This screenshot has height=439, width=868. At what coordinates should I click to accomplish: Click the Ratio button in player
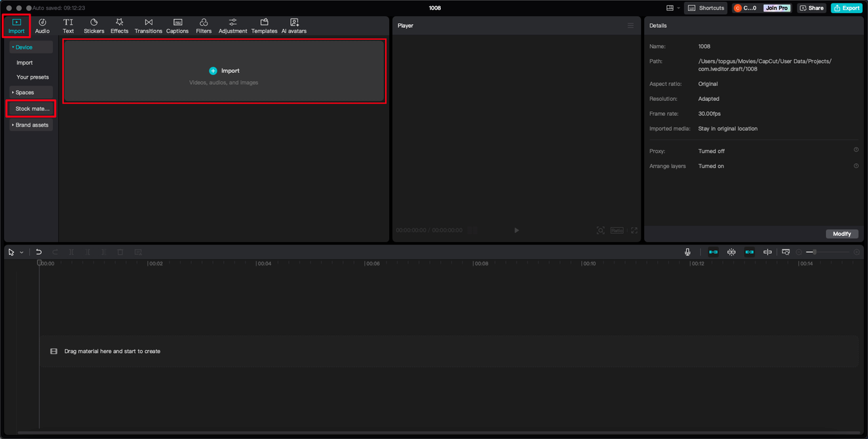tap(617, 230)
